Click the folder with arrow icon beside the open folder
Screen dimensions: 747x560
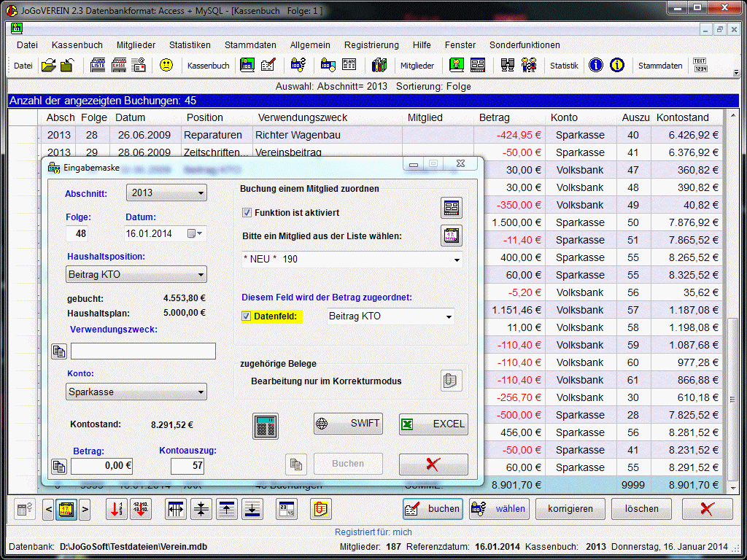67,65
